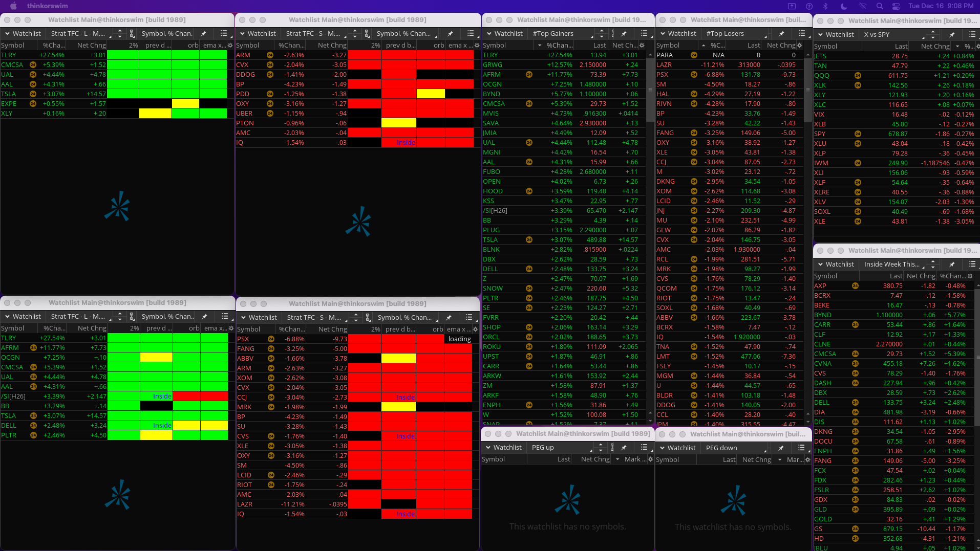This screenshot has width=980, height=551.
Task: Select the GRWG symbol in #Top Gainers
Action: click(492, 65)
